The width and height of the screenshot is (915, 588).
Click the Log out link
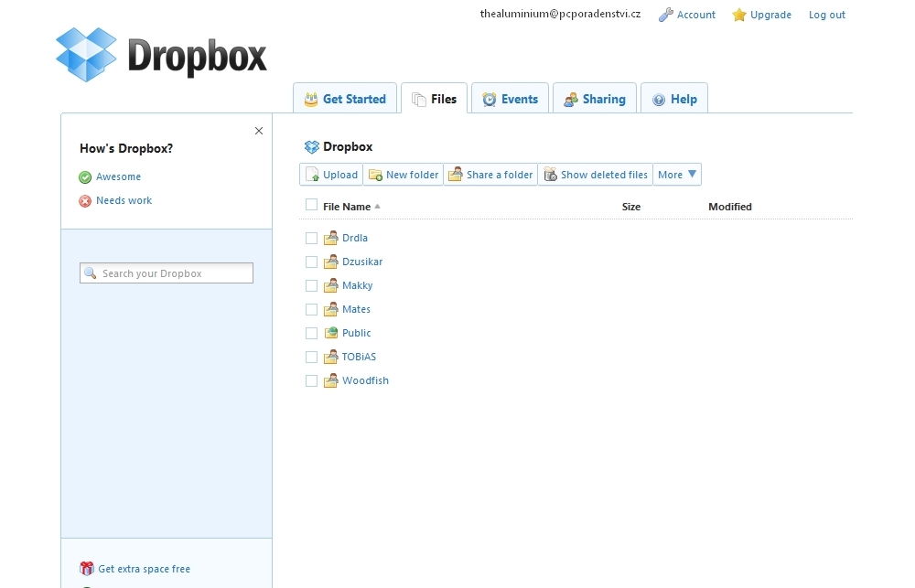pos(827,15)
